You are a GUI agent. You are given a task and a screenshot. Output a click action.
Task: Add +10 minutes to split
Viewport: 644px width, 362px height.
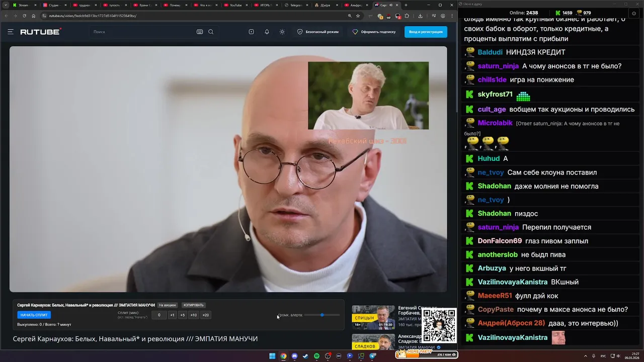click(x=193, y=315)
